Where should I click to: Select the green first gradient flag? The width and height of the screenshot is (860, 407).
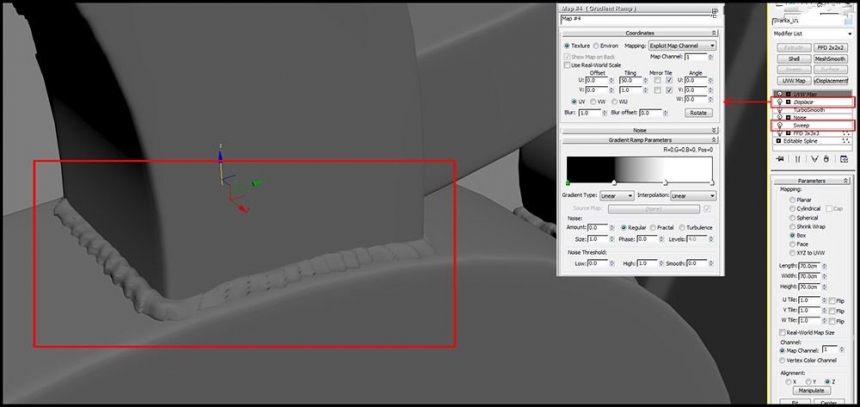pyautogui.click(x=568, y=183)
